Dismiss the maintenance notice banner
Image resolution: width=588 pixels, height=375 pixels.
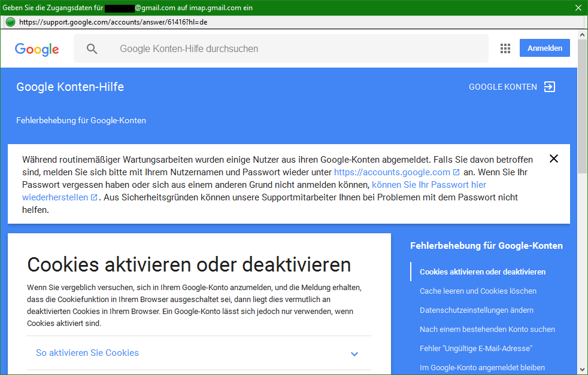click(553, 158)
